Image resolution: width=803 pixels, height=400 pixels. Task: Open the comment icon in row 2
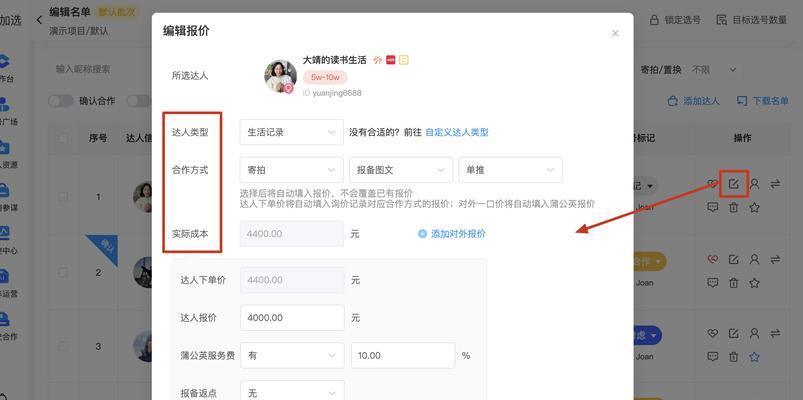[713, 282]
